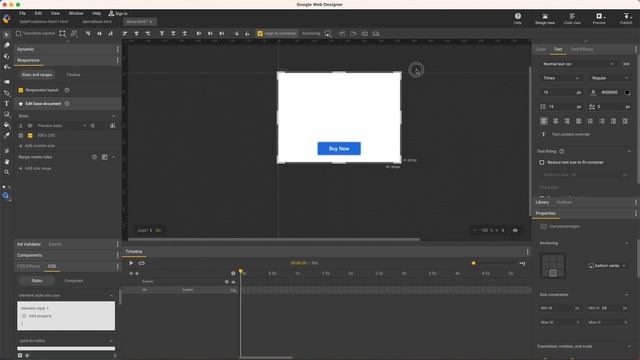Toggle Responsive layout checkbox
Image resolution: width=640 pixels, height=360 pixels.
[21, 90]
